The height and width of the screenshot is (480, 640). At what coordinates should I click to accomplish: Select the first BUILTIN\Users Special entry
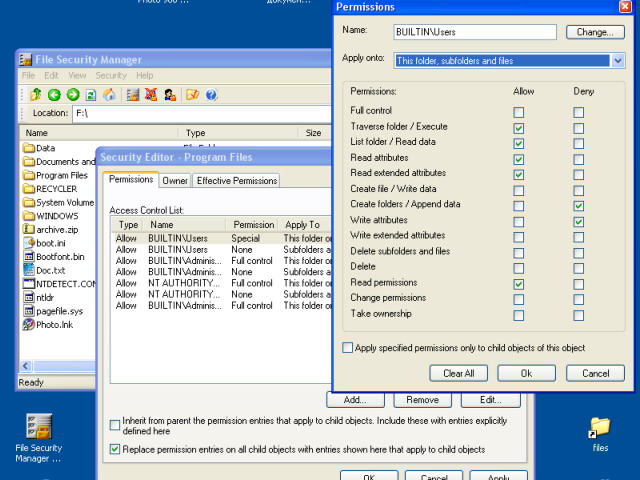click(x=200, y=238)
